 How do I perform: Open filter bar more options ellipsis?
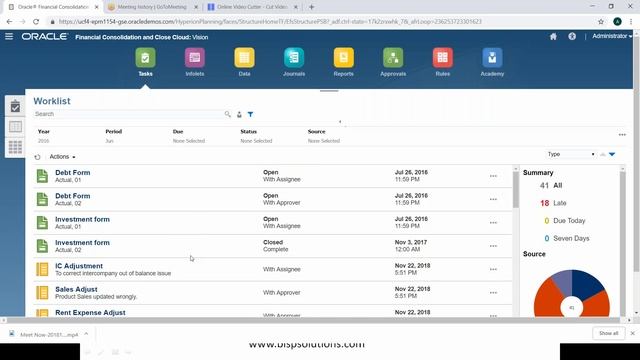tap(622, 135)
